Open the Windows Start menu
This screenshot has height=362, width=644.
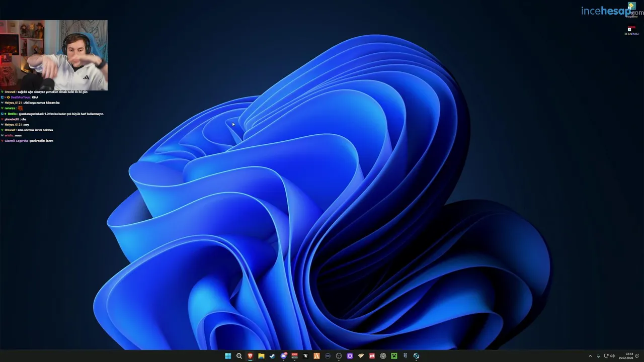click(228, 356)
